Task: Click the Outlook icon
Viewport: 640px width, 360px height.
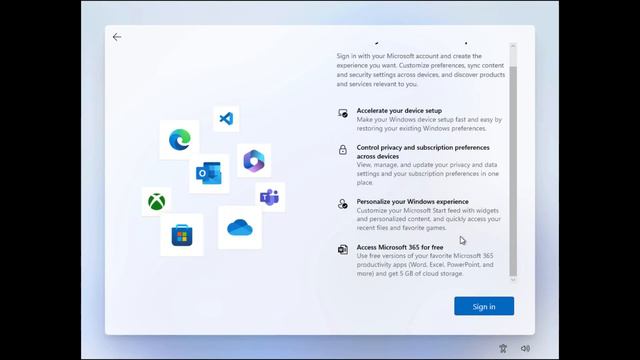Action: tap(209, 173)
